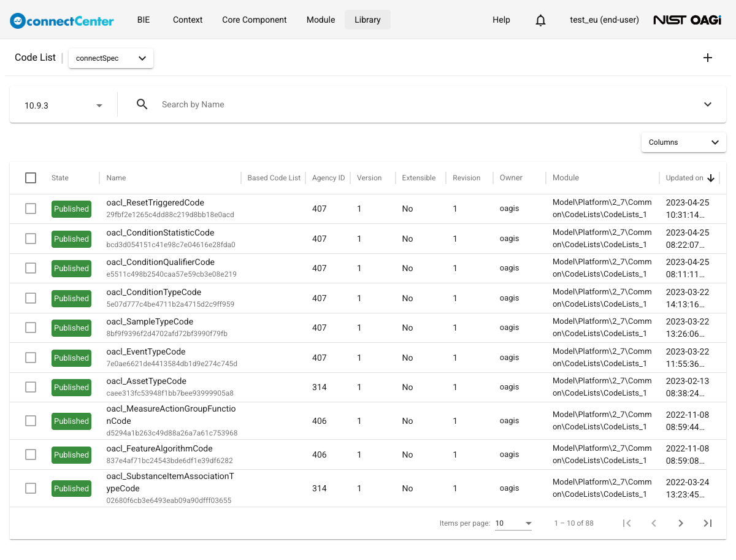Screen dimensions: 736x560
Task: Open the oacl_EventTypeCode code list
Action: pos(146,352)
